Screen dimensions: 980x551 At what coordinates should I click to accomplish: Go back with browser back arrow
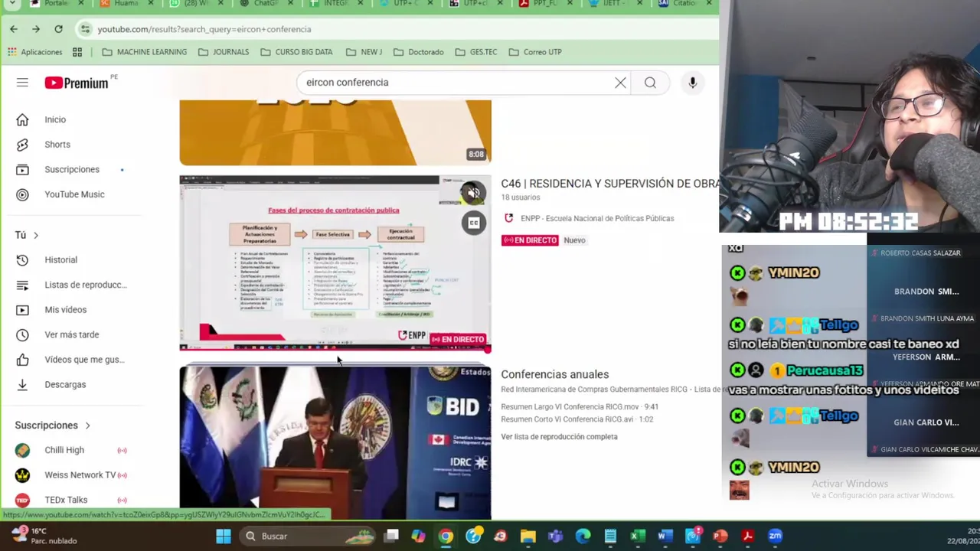point(14,29)
